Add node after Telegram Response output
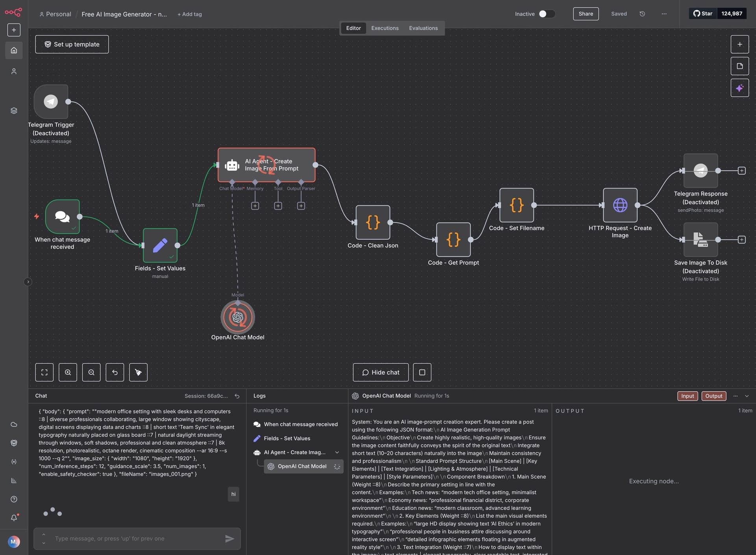The height and width of the screenshot is (555, 756). tap(742, 170)
